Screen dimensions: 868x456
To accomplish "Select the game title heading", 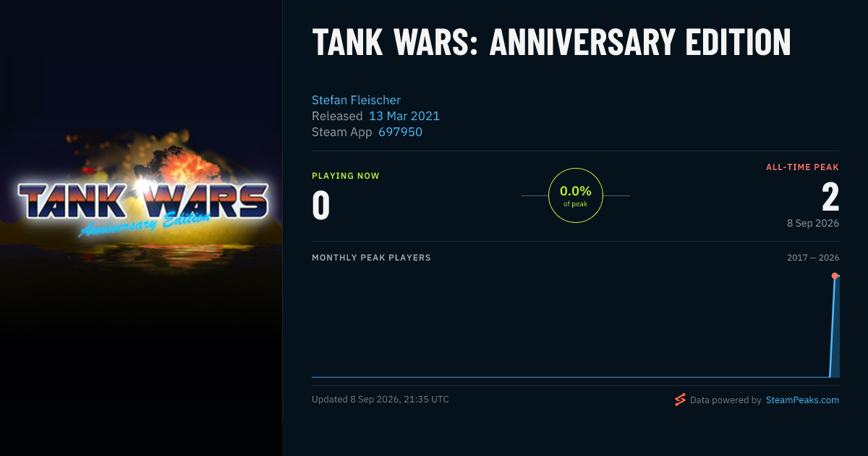I will click(551, 43).
